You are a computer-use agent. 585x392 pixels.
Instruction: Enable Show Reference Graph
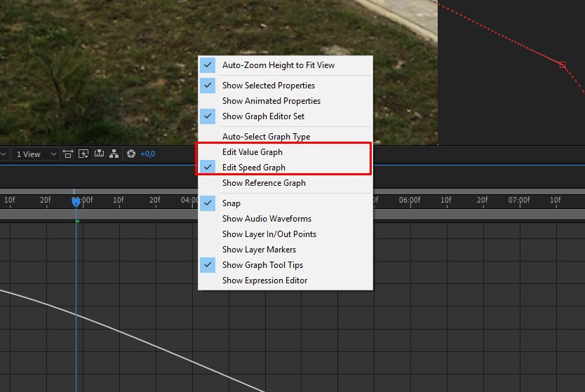tap(285, 183)
